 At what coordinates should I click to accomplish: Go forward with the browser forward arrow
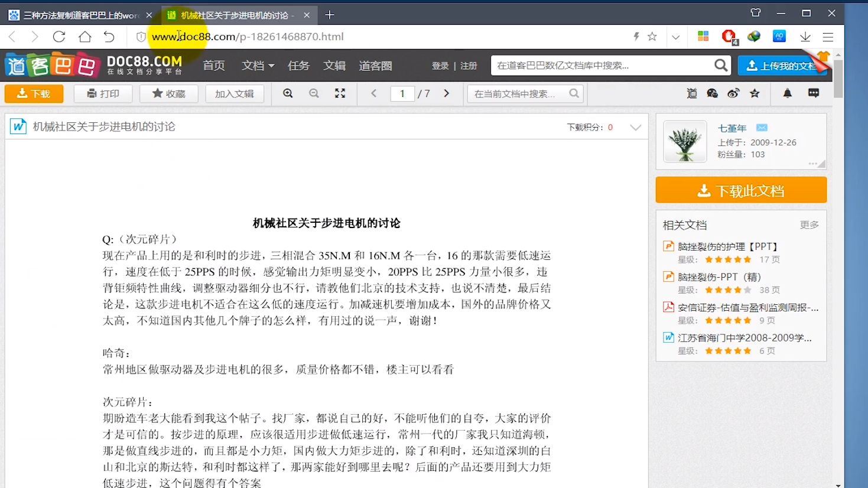35,37
